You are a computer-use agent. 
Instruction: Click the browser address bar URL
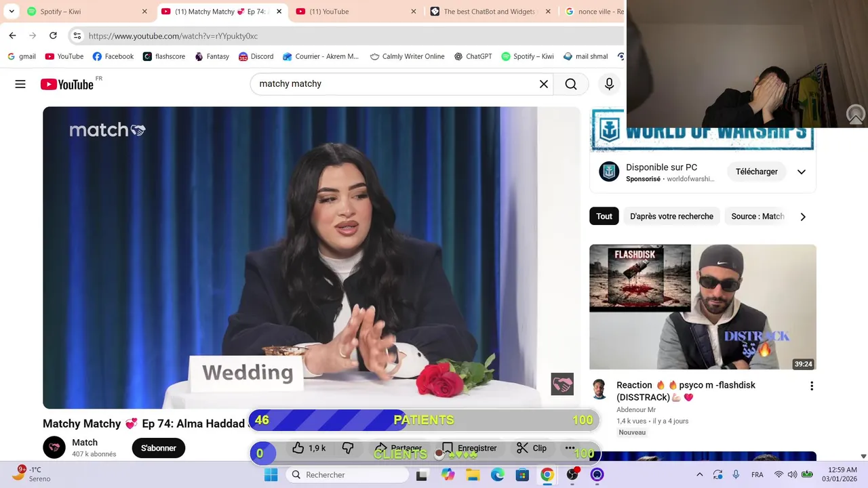click(x=173, y=36)
